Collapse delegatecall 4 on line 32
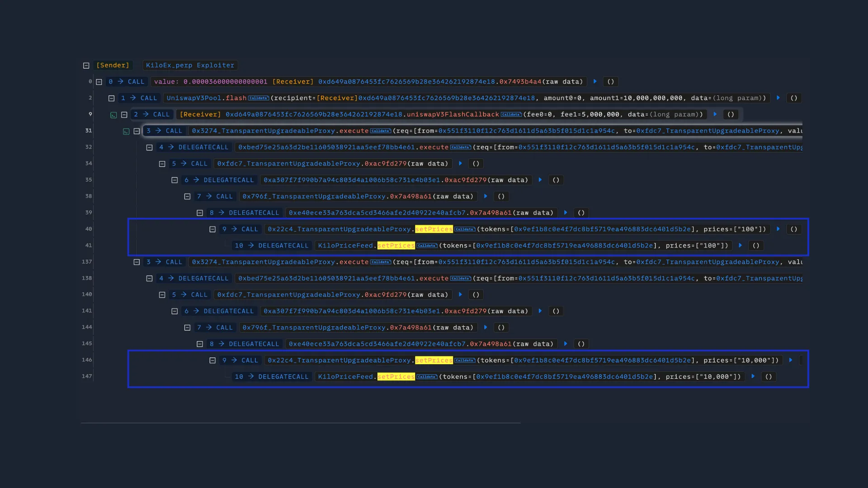The width and height of the screenshot is (868, 488). click(x=150, y=147)
